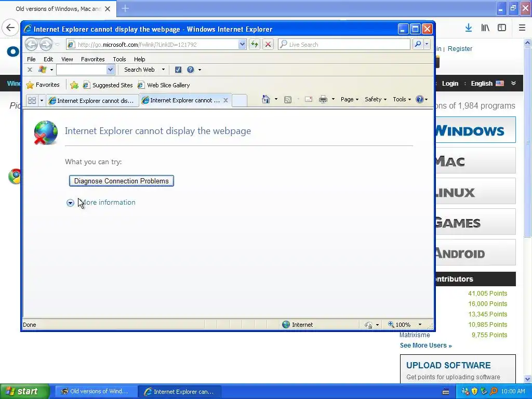532x399 pixels.
Task: Click the Add to Favorites Bar star icon
Action: click(74, 85)
